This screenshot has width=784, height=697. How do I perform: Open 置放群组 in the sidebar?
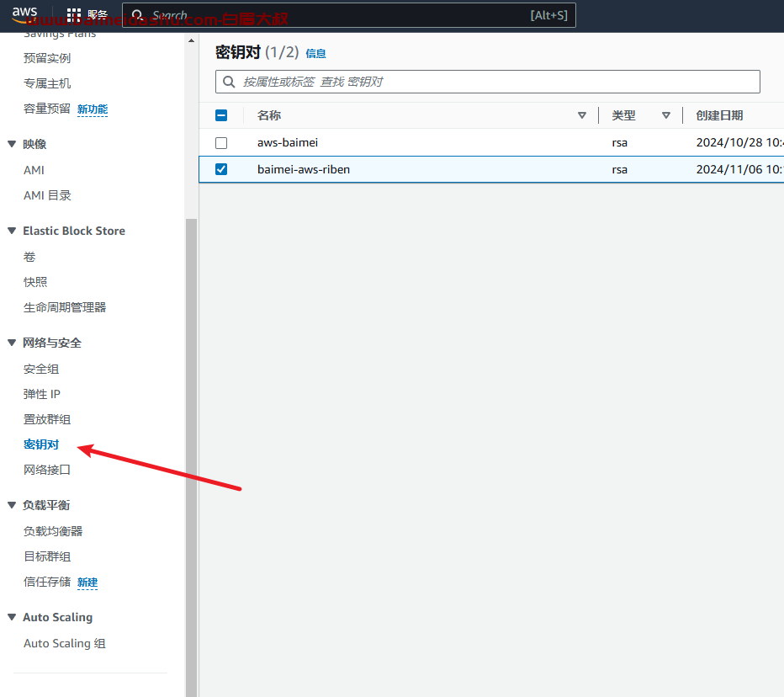pyautogui.click(x=47, y=419)
